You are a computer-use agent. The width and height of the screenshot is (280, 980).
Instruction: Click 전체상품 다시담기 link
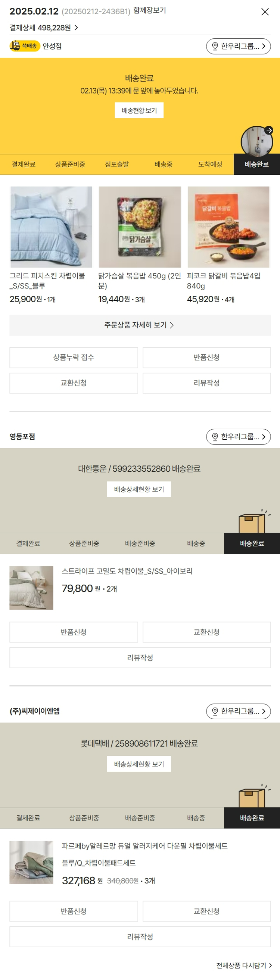[244, 965]
